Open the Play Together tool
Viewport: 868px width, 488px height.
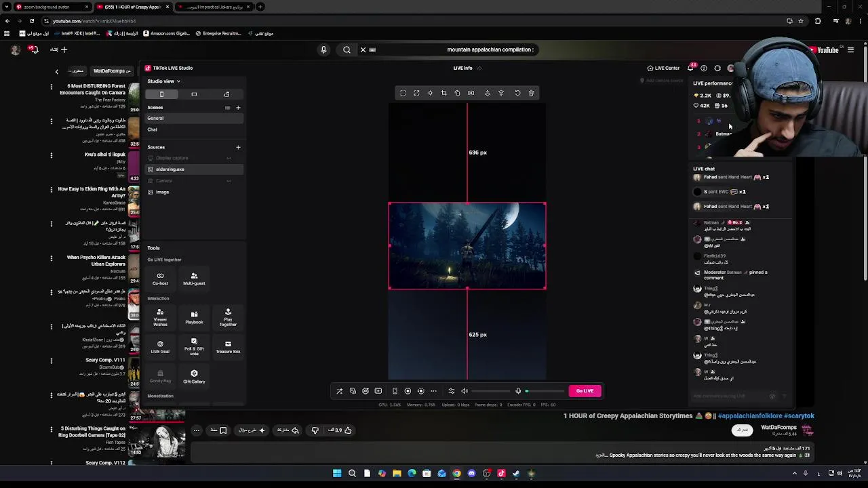pyautogui.click(x=228, y=318)
